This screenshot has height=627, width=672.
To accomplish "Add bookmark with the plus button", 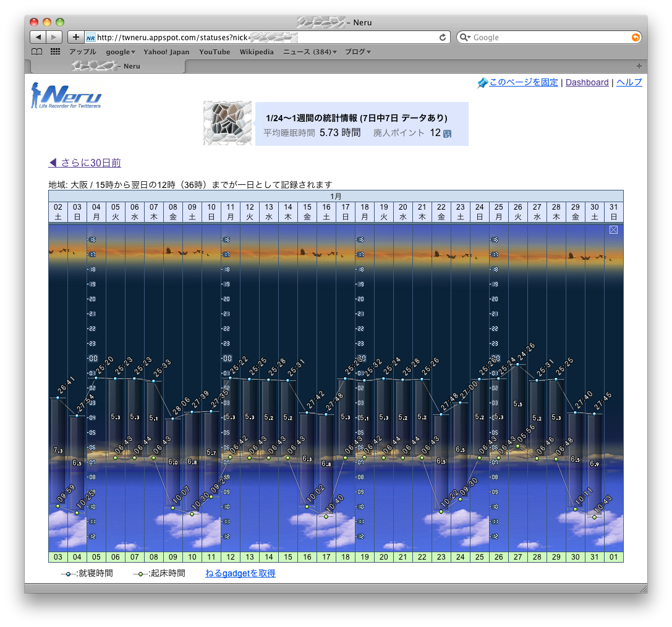I will (76, 37).
